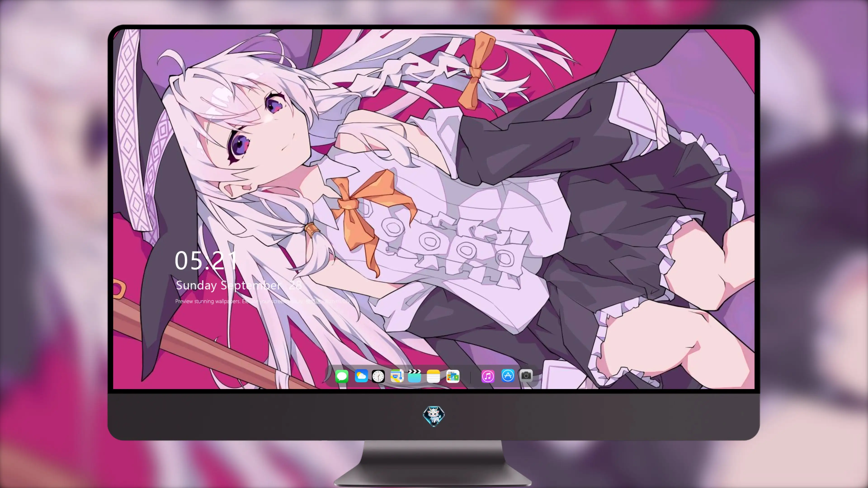This screenshot has width=868, height=488.
Task: Open the Messages app in the dock
Action: [342, 376]
